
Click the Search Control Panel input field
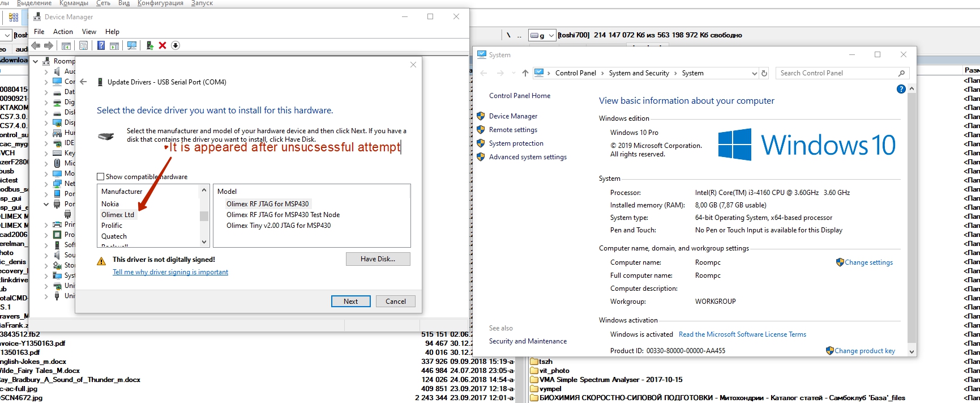tap(837, 73)
